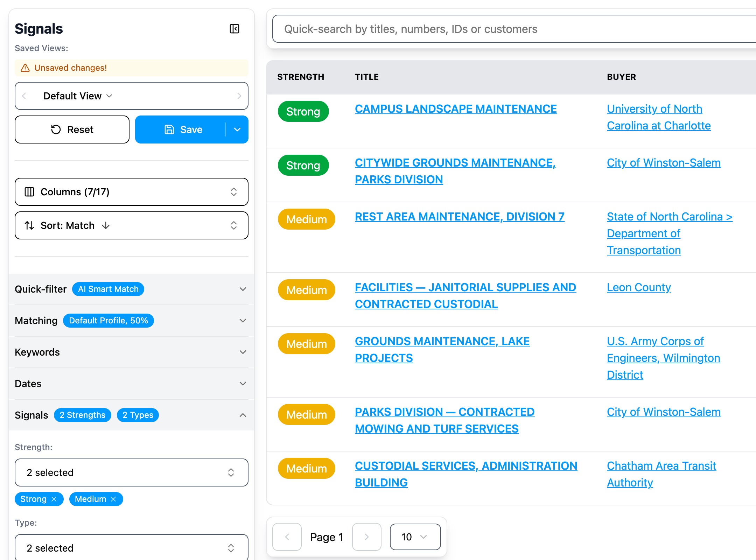The image size is (756, 560).
Task: Open City of Winston-Salem buyer for Parks Division mowing
Action: pos(664,412)
